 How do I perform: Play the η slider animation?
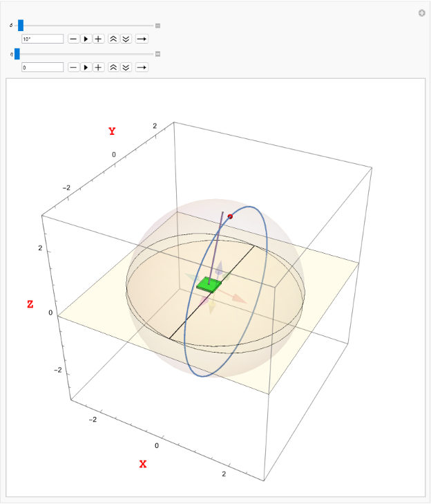(x=86, y=67)
